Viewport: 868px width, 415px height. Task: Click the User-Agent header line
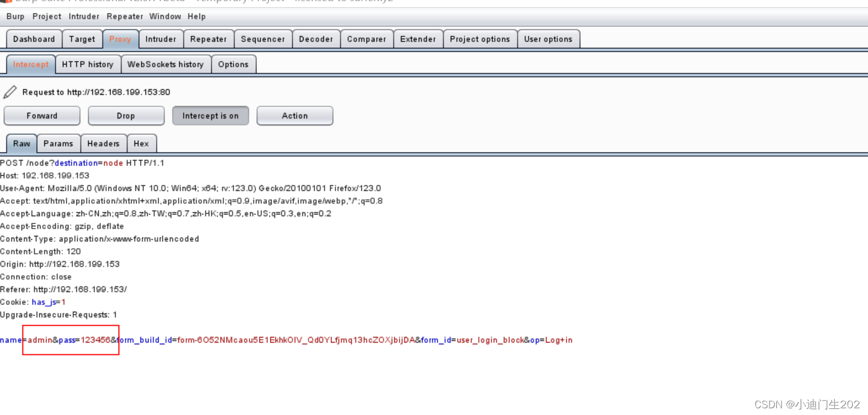coord(191,188)
